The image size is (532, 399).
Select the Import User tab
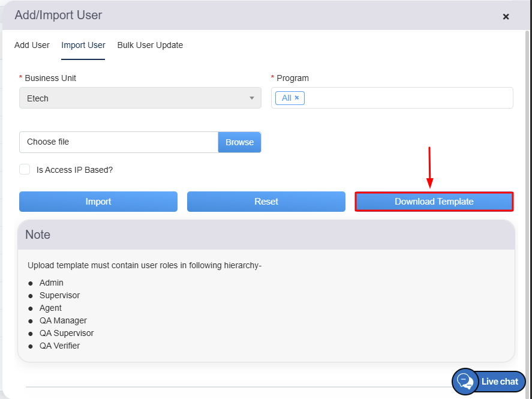click(x=83, y=45)
